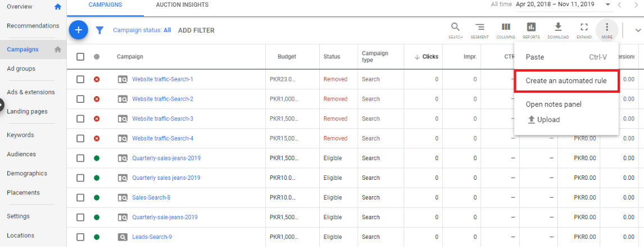Click the home icon beside Campaigns
The width and height of the screenshot is (644, 249).
pyautogui.click(x=58, y=49)
